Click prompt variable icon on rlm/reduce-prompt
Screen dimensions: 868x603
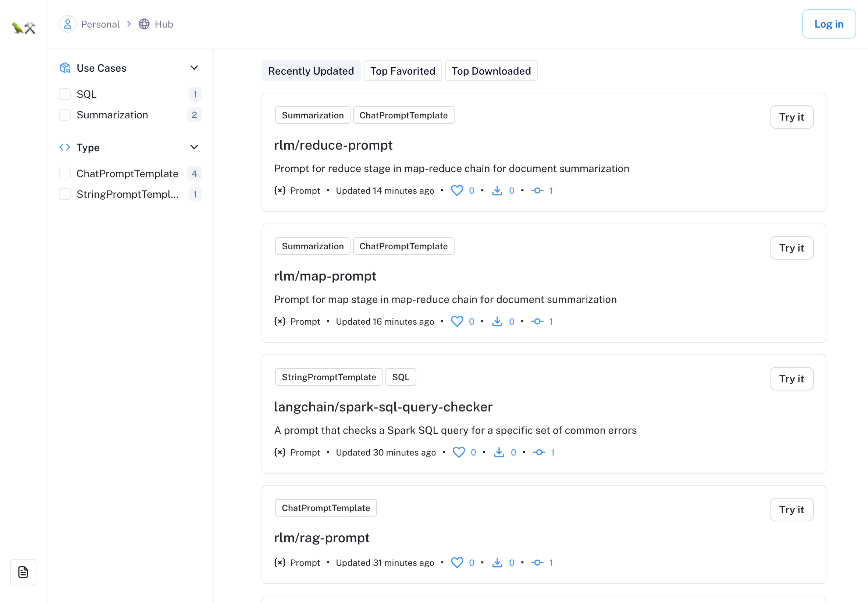click(x=280, y=190)
